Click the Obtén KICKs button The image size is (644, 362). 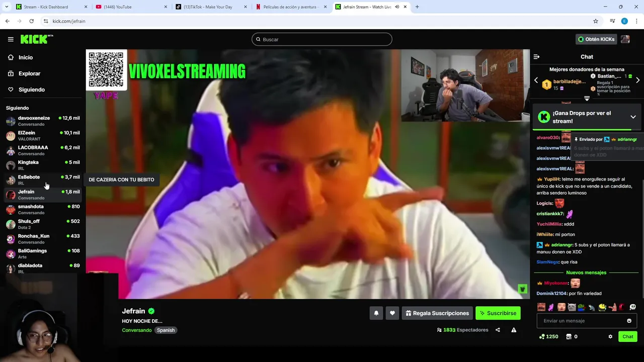[x=596, y=39]
